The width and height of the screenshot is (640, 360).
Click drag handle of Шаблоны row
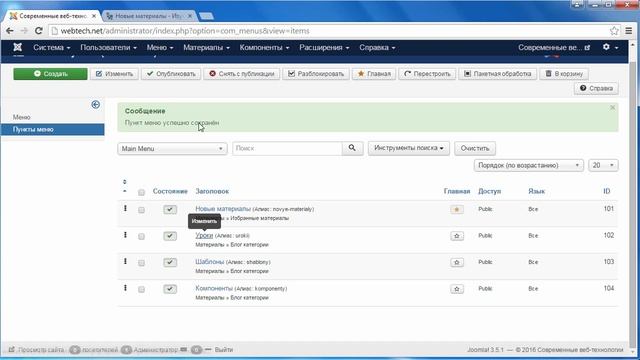[125, 262]
